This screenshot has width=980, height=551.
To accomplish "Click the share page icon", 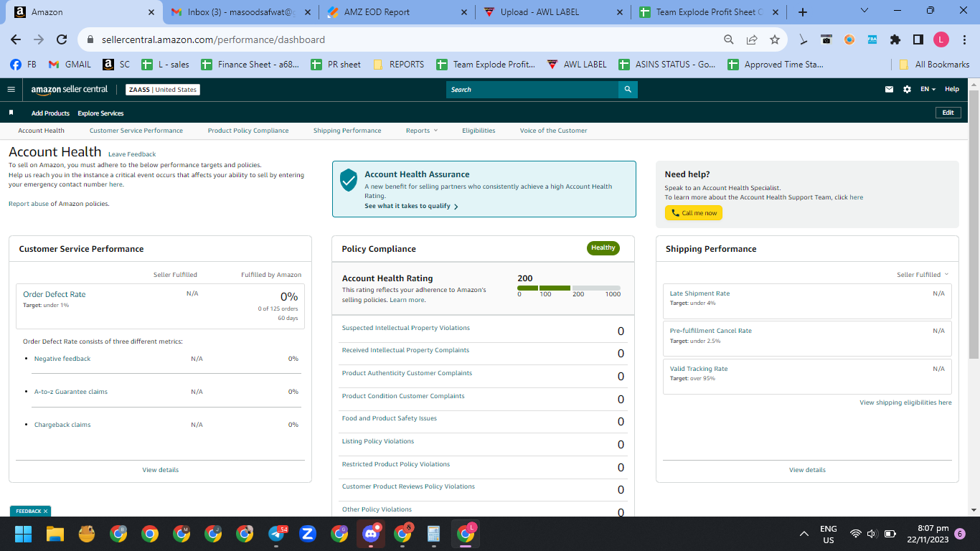I will [x=752, y=40].
